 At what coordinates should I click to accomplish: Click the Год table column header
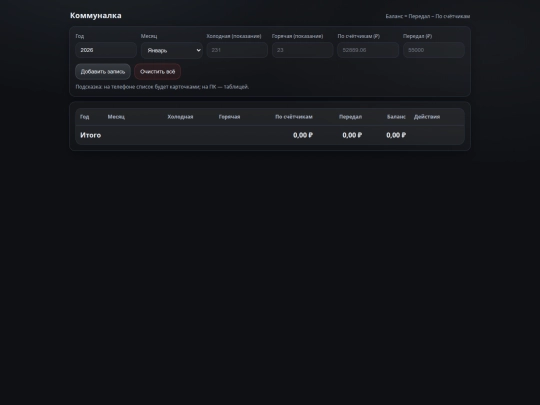coord(85,117)
